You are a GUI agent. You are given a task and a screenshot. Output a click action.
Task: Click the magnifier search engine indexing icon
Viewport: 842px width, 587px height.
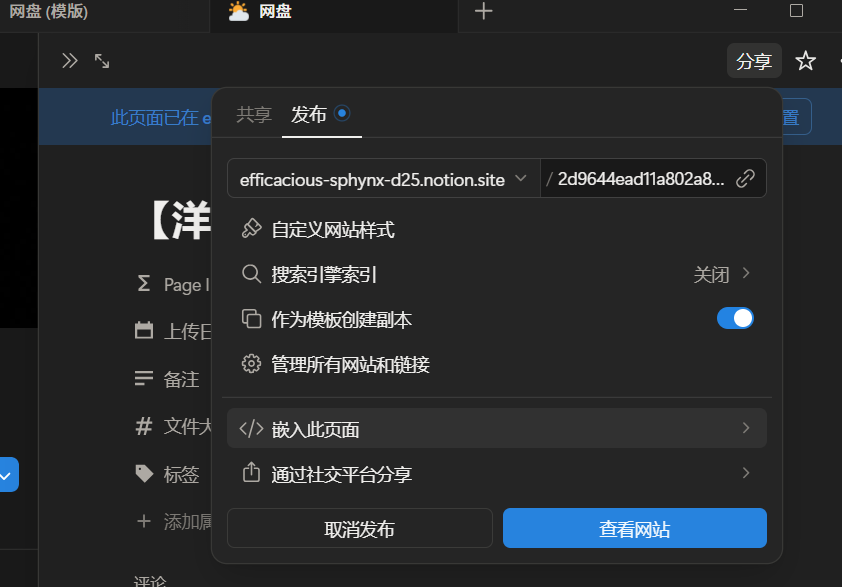(251, 274)
